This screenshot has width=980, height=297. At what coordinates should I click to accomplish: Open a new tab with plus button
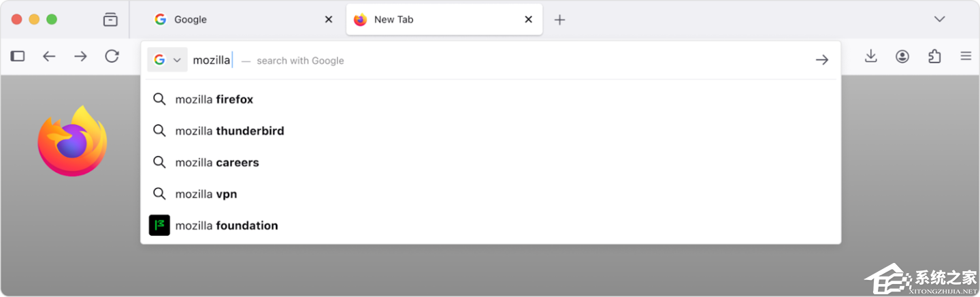(559, 20)
